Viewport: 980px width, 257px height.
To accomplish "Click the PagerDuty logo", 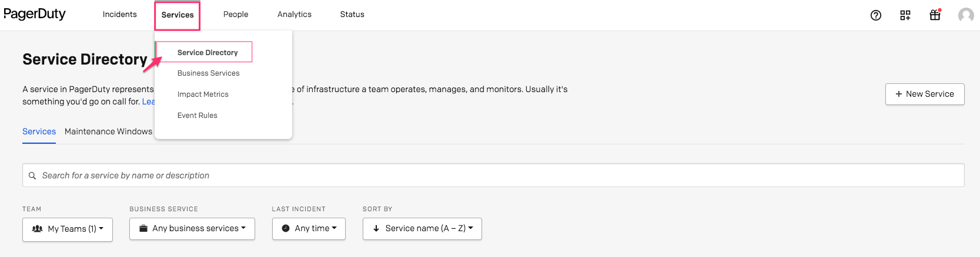I will tap(35, 14).
